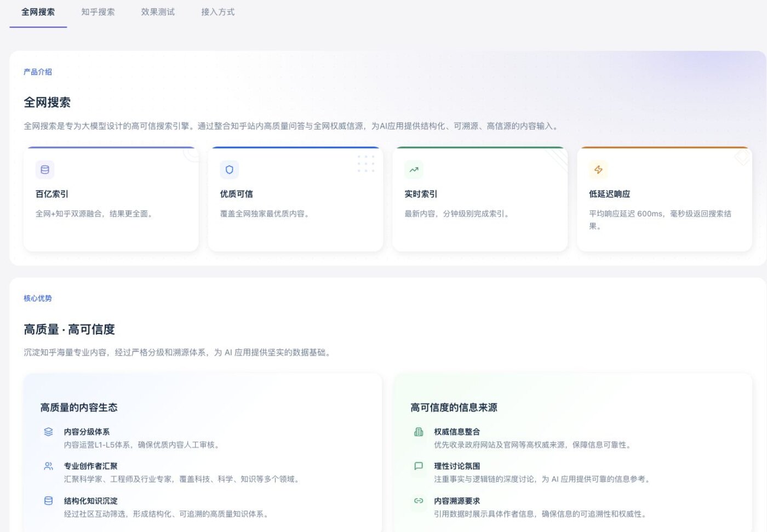
Task: Select the 产品介绍 section label
Action: 38,72
